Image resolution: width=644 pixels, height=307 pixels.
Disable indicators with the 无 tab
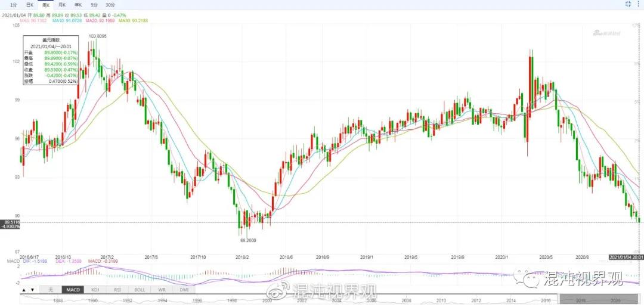[51, 290]
